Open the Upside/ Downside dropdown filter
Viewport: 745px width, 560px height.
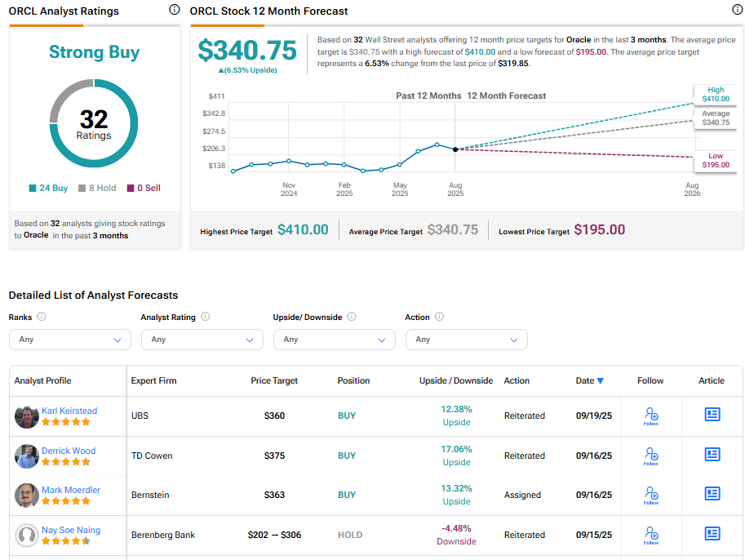point(334,340)
